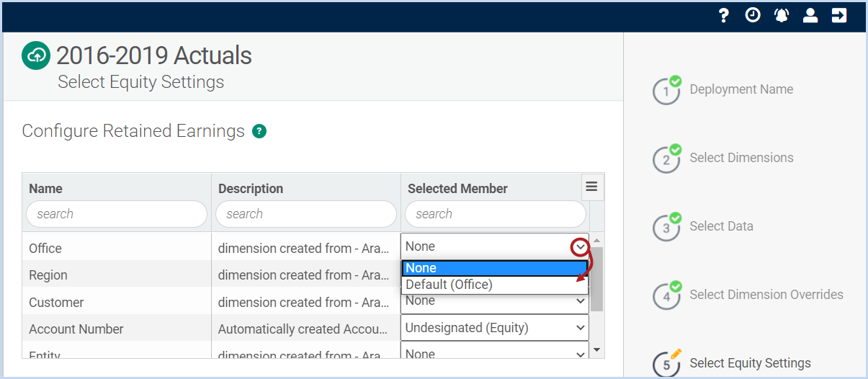
Task: Click 'Automatically created Accou...' description cell
Action: coord(306,329)
